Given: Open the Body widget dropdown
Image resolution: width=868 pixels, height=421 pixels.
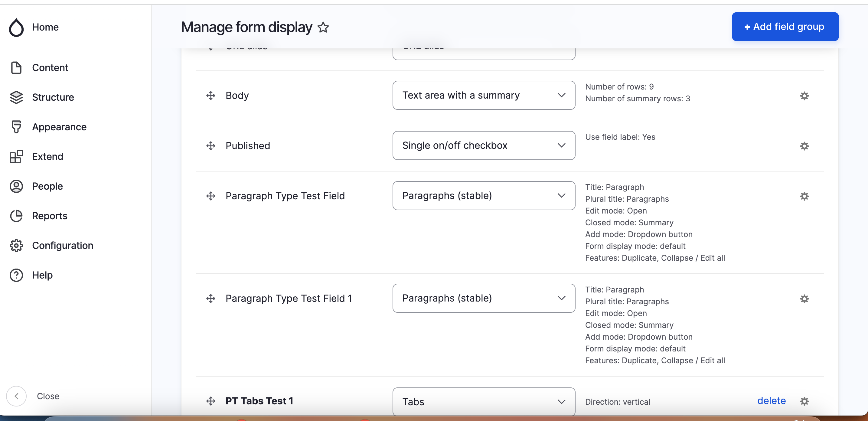Looking at the screenshot, I should click(x=484, y=95).
